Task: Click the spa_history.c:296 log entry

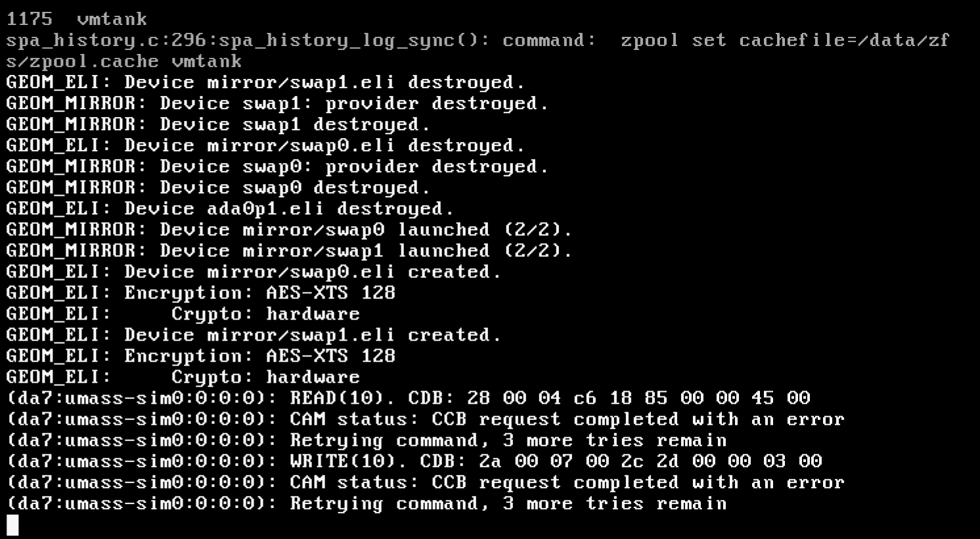Action: [x=250, y=40]
